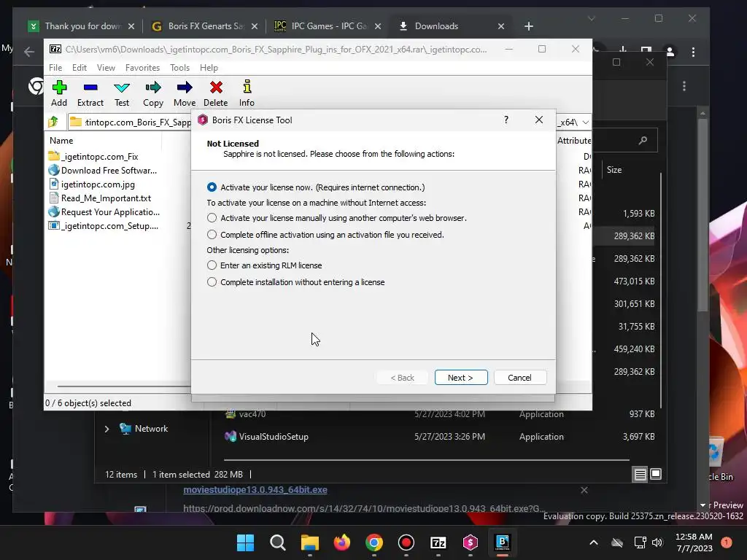This screenshot has width=747, height=560.
Task: Click the Delete icon in 7-Zip toolbar
Action: click(x=216, y=87)
